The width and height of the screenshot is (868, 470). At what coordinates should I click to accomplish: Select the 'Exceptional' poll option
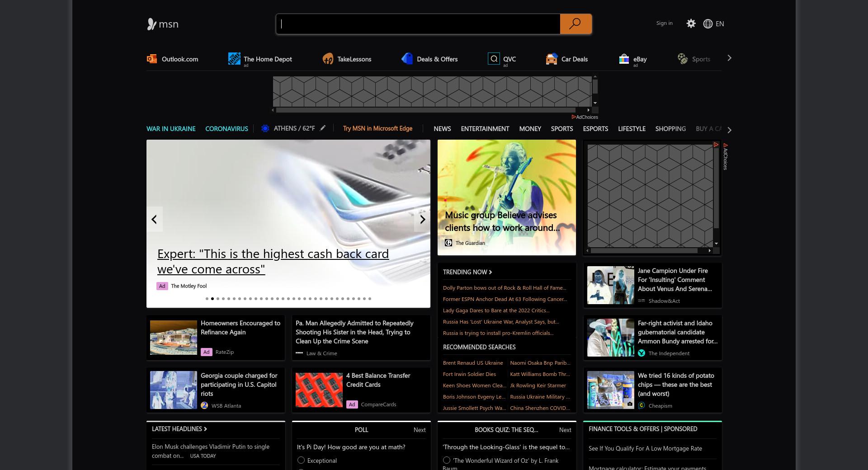coord(301,460)
